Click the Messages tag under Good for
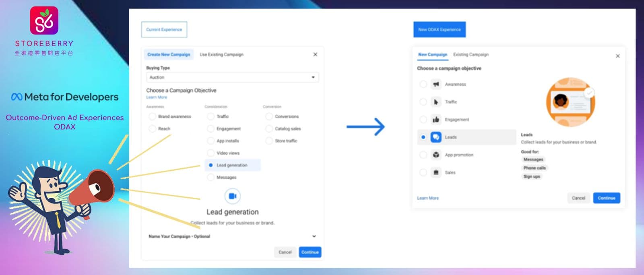The height and width of the screenshot is (275, 644). [x=533, y=159]
